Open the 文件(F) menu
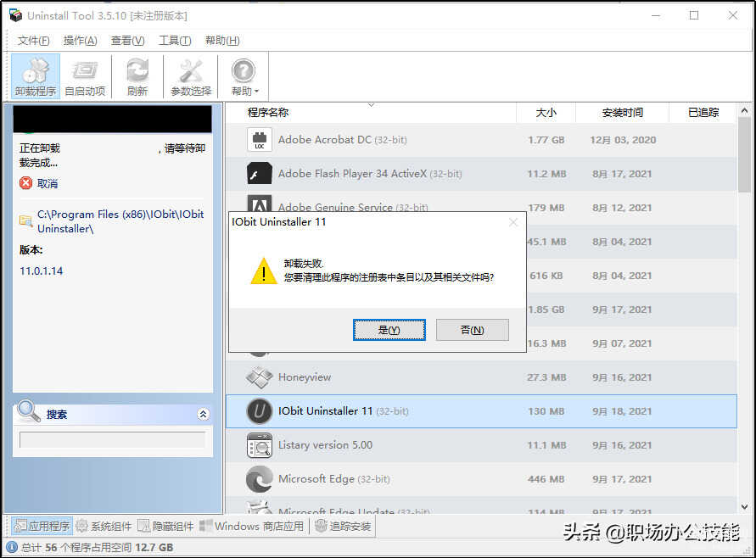 [x=33, y=41]
